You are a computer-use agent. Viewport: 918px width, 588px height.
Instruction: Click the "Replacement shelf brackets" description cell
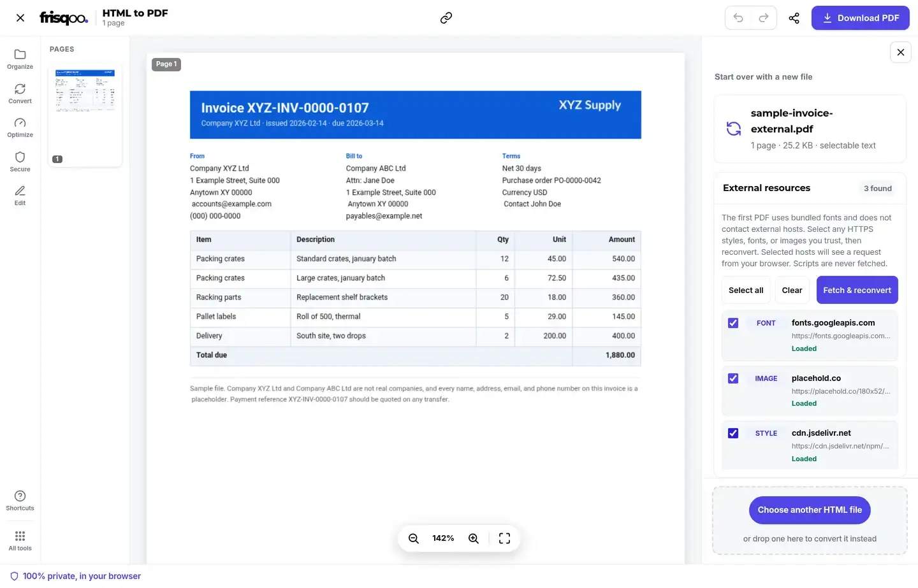click(x=342, y=298)
